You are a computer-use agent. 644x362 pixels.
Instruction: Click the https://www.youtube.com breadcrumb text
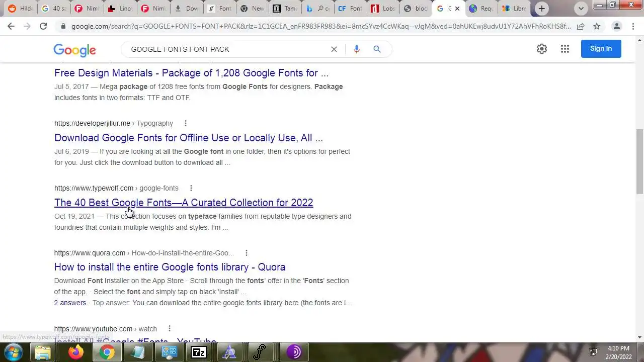click(x=93, y=329)
